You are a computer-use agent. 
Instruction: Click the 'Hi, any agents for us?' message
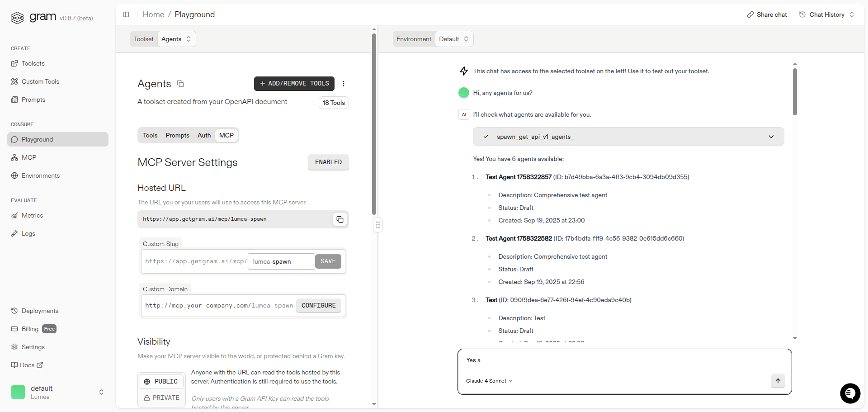pyautogui.click(x=503, y=93)
